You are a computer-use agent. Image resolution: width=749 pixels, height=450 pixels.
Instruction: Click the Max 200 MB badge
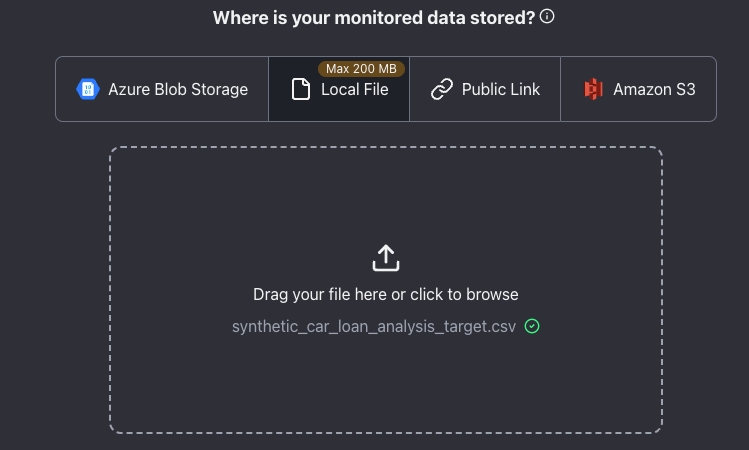361,69
